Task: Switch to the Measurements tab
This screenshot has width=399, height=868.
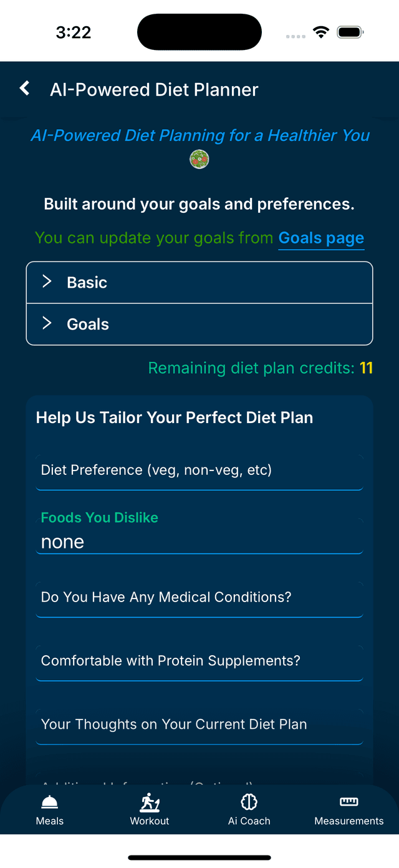Action: [x=349, y=809]
